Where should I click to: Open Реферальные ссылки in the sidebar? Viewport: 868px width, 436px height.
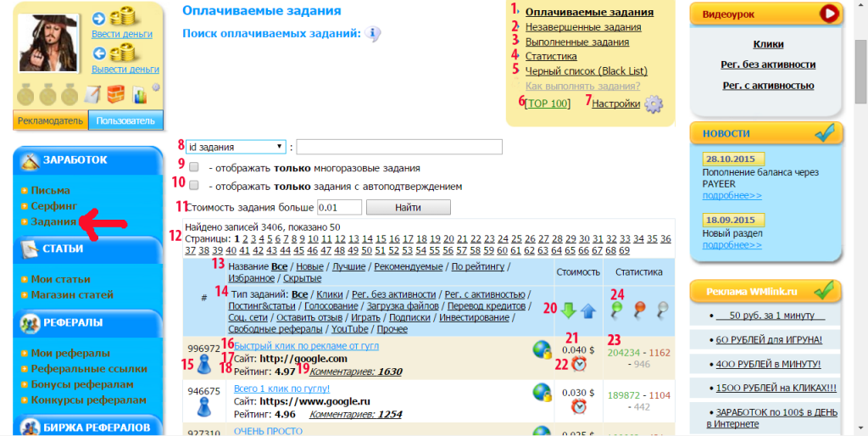click(89, 368)
